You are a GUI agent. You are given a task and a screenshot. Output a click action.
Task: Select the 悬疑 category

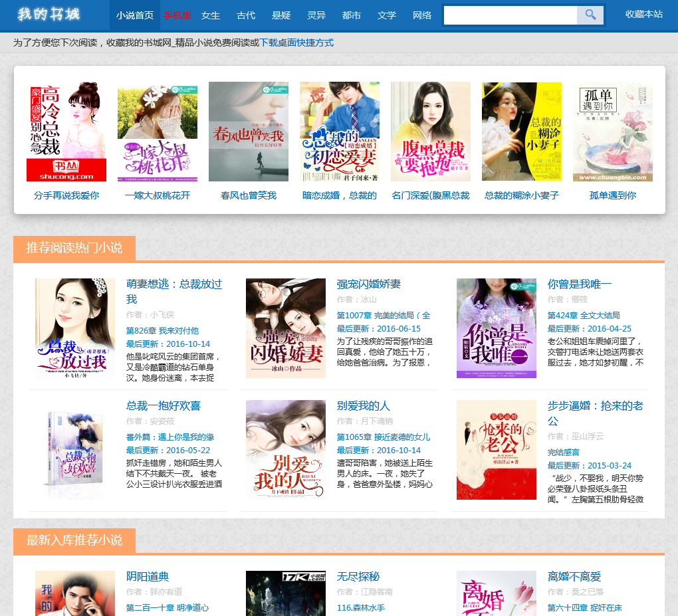click(x=281, y=15)
